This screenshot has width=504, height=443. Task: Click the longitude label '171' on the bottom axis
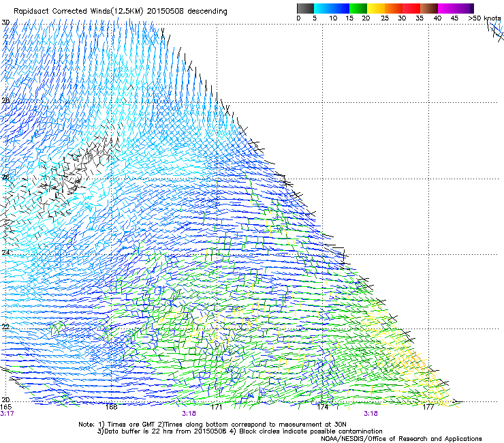pos(217,407)
